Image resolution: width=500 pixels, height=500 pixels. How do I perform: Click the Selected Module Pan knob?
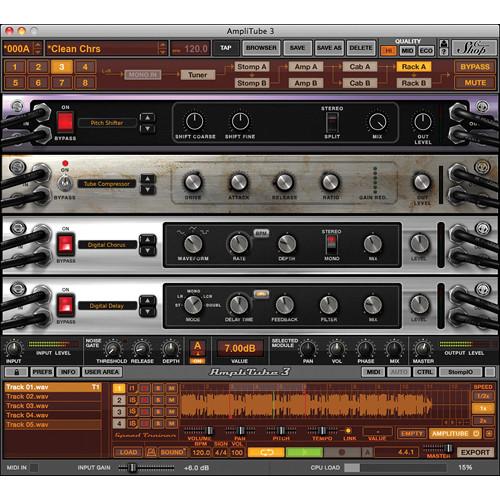pos(307,349)
